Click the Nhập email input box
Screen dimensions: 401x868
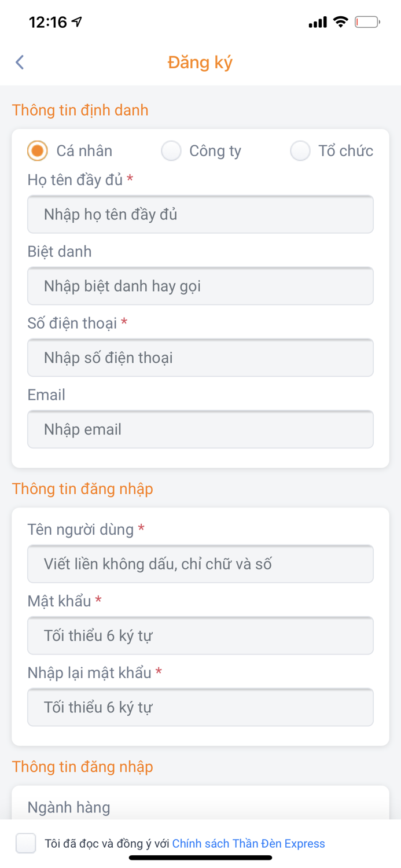[200, 429]
